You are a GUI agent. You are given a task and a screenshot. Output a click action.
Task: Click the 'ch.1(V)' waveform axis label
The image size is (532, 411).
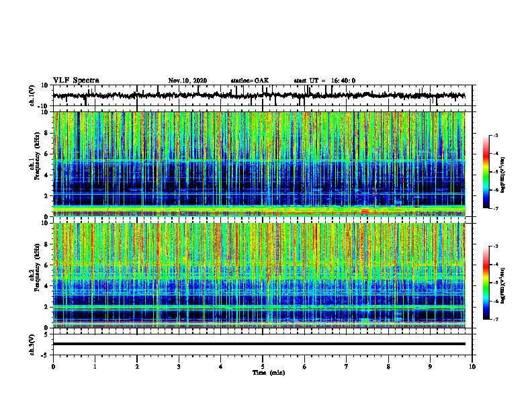pyautogui.click(x=32, y=95)
